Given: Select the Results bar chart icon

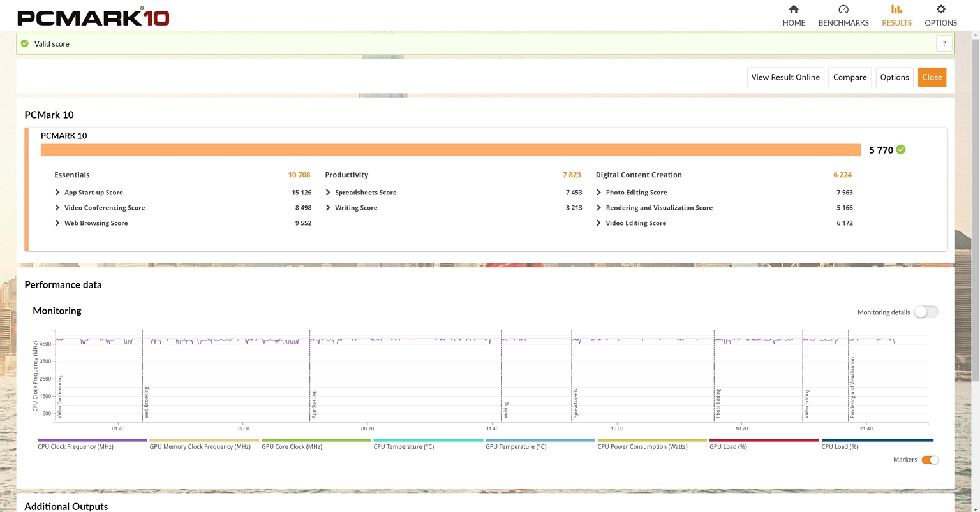Looking at the screenshot, I should pyautogui.click(x=896, y=10).
